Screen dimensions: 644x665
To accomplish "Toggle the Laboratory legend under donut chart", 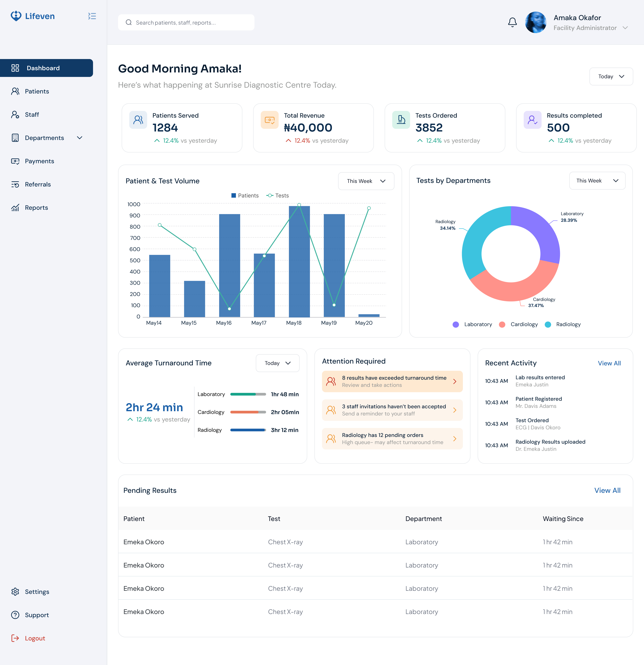I will [472, 324].
